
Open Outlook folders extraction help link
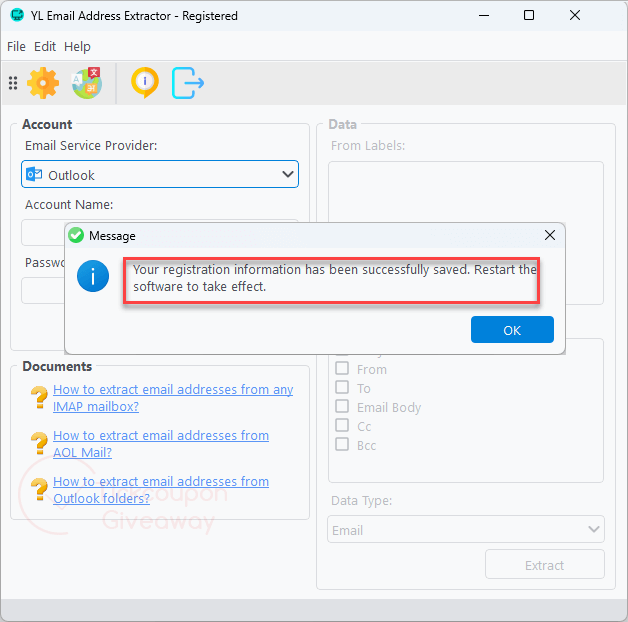pos(161,490)
